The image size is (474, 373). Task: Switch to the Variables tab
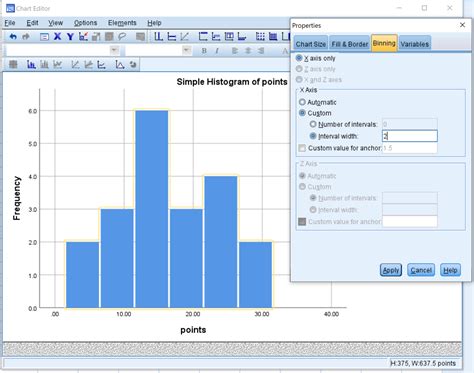[415, 44]
